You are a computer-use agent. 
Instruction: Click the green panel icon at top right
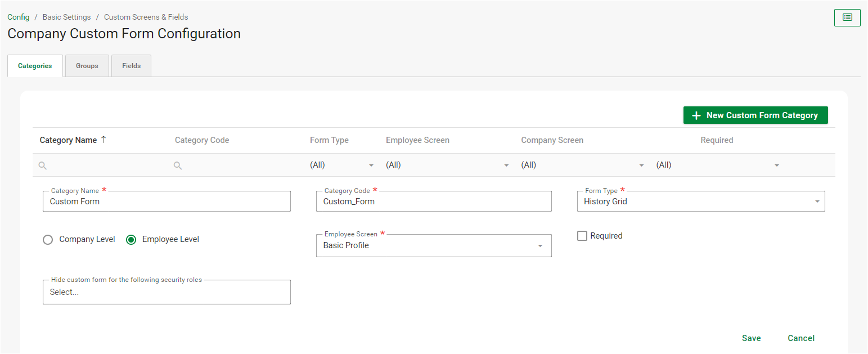847,17
